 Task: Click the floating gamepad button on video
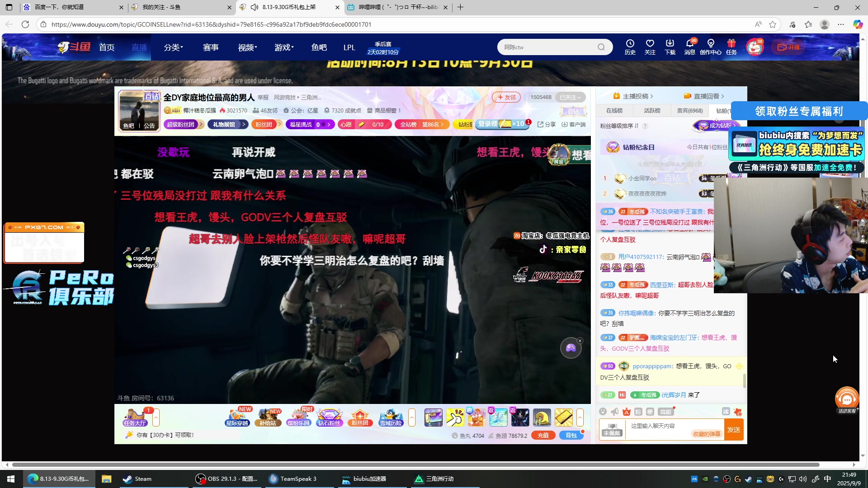tap(571, 348)
